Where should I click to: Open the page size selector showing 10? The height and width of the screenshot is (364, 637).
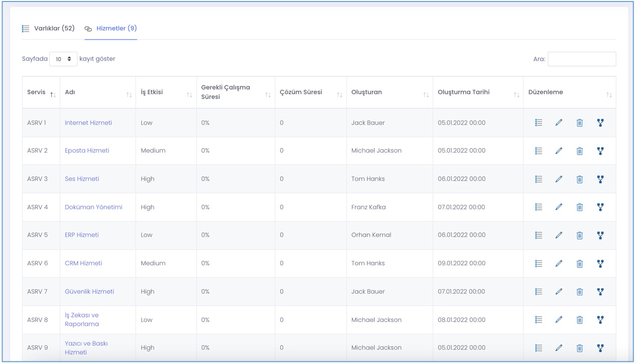pos(63,59)
